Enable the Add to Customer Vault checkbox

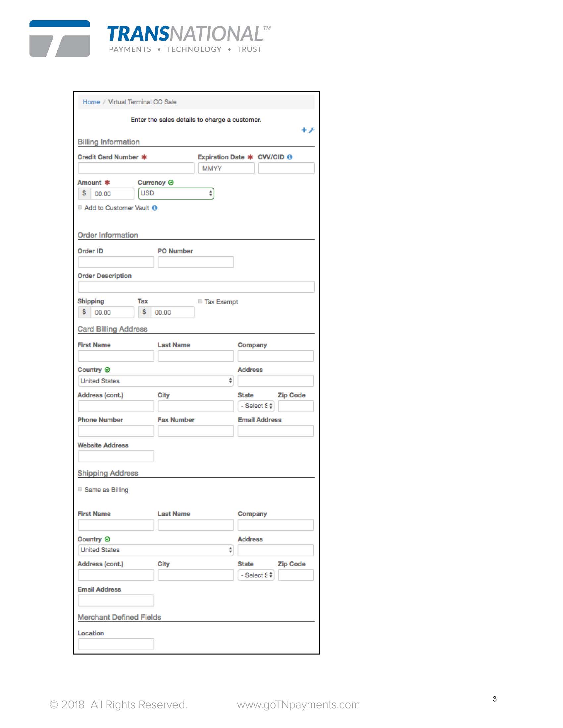point(80,207)
